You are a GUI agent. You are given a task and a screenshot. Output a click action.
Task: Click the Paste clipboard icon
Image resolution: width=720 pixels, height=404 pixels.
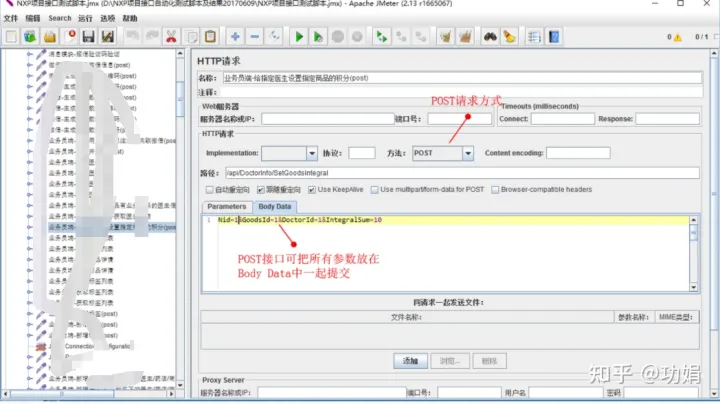coord(210,37)
